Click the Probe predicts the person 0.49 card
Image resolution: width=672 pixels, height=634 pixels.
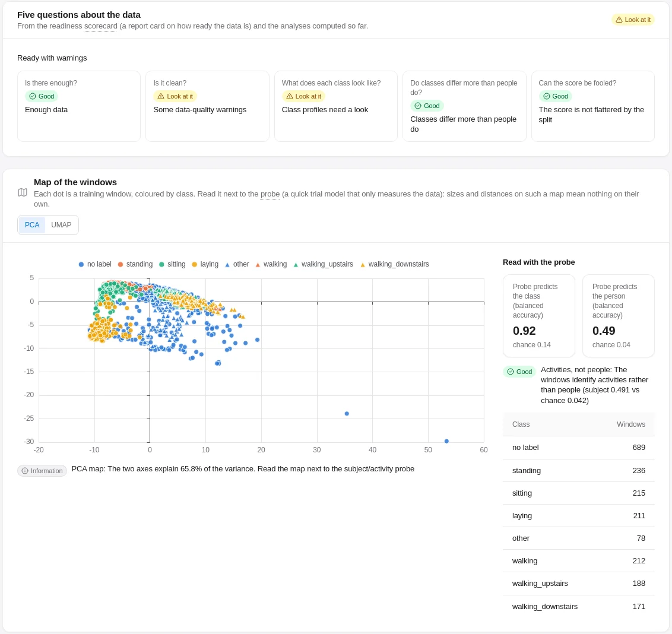coord(619,316)
